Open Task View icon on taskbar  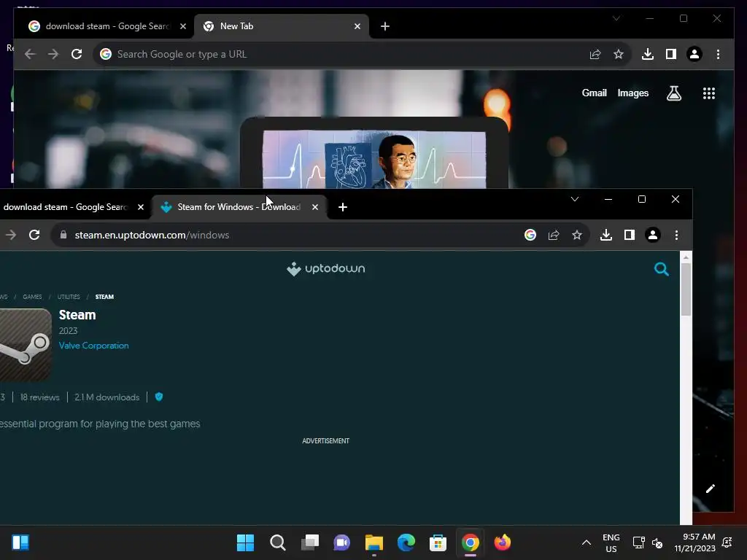(309, 542)
